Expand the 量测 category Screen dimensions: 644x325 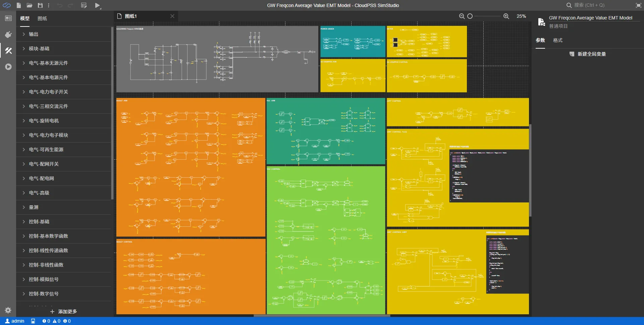(x=64, y=207)
